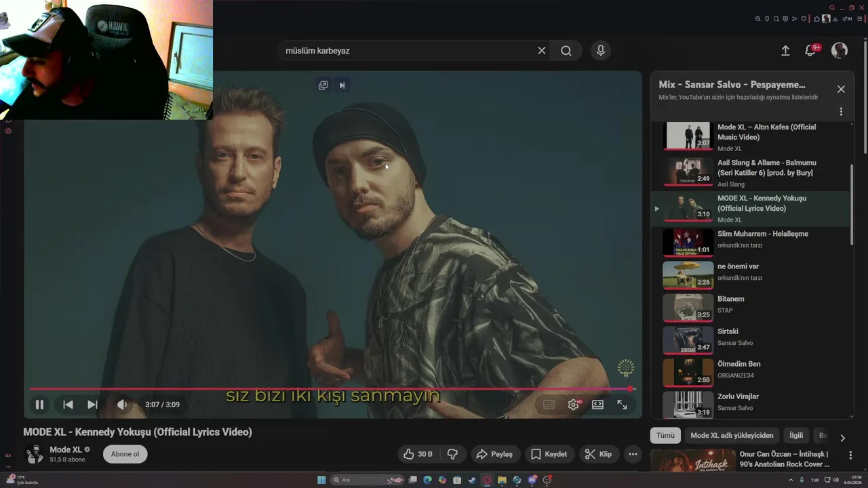The image size is (868, 488).
Task: Play Ölmedim Ben by ORGANIZE34
Action: coord(749,371)
